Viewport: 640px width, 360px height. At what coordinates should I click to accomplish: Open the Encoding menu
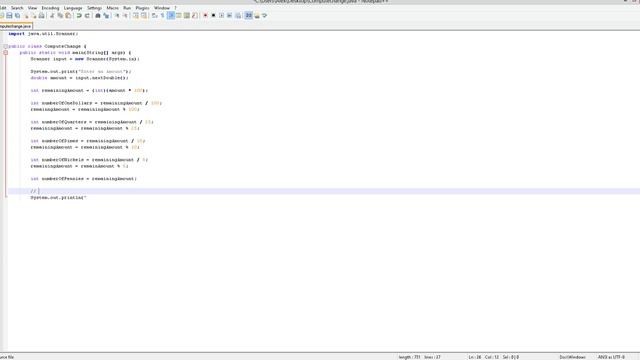[51, 8]
